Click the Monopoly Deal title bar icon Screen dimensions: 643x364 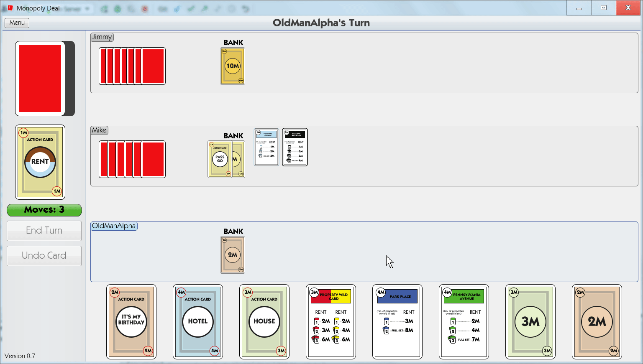coord(10,8)
